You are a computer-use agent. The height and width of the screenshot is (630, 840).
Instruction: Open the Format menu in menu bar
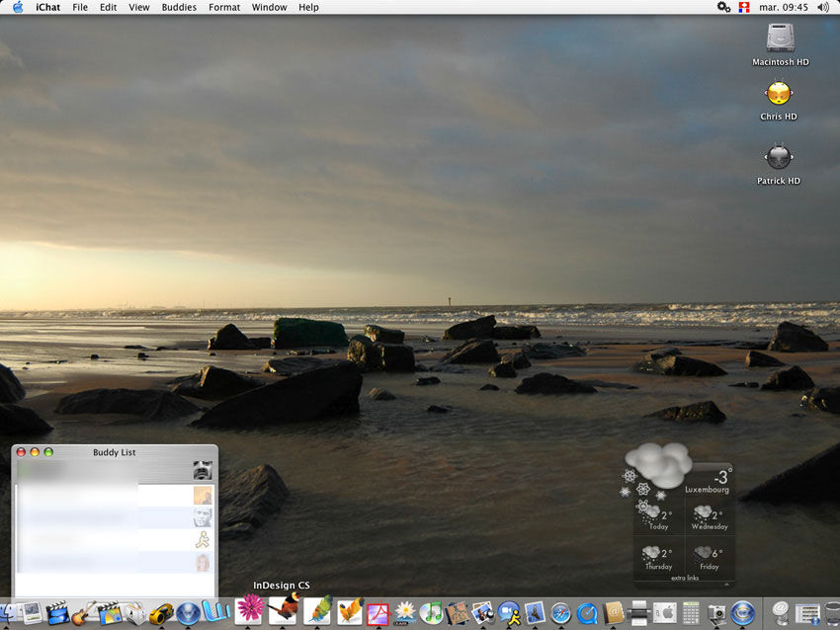(x=224, y=7)
